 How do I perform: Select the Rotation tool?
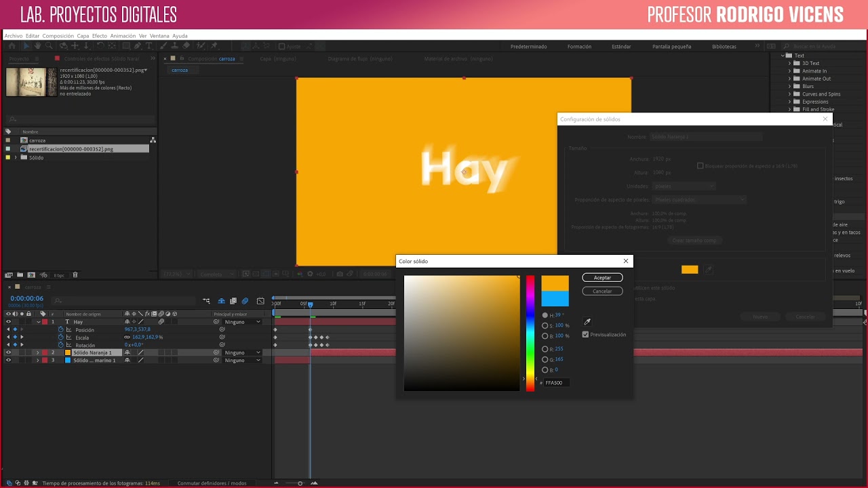click(x=100, y=46)
